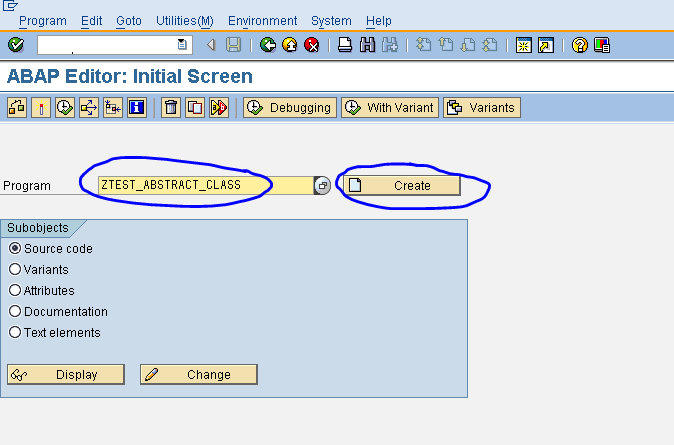This screenshot has width=674, height=445.
Task: Click the Create button
Action: (x=402, y=185)
